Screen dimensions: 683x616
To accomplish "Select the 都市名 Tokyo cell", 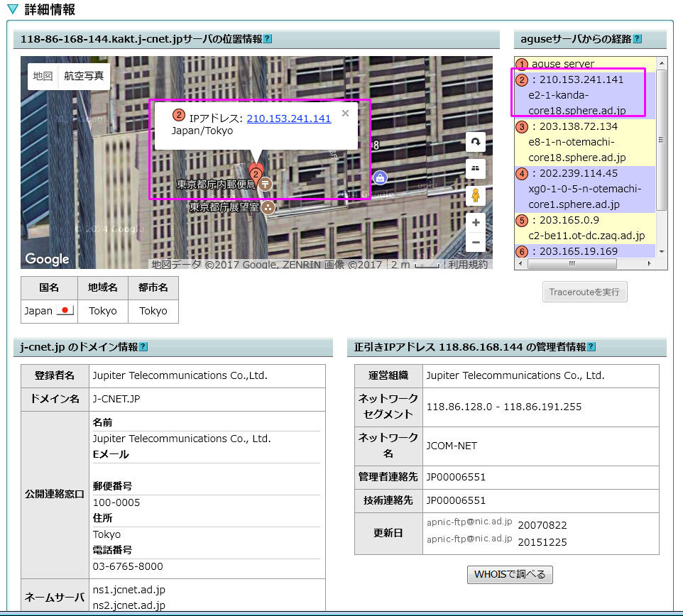I will click(153, 311).
